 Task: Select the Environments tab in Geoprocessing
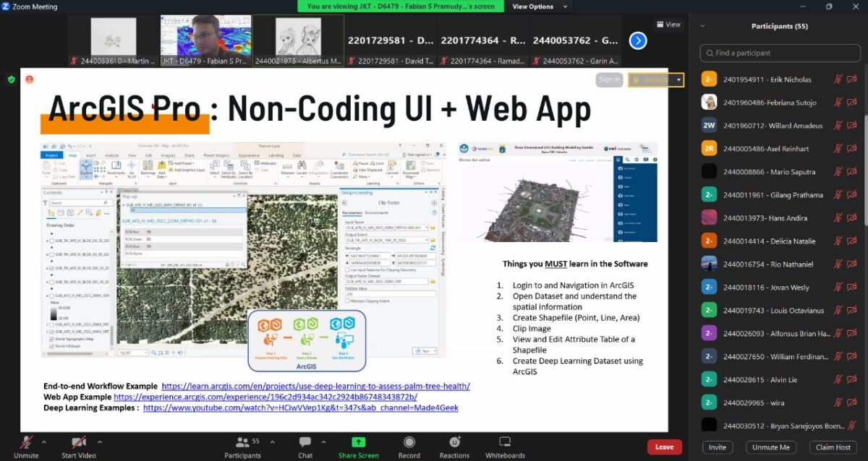[377, 213]
